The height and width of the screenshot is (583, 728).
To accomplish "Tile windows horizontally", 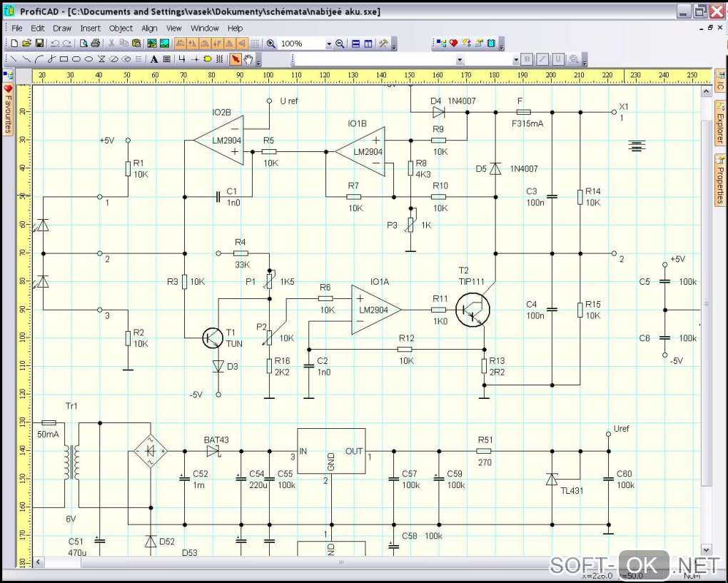I will click(x=355, y=44).
